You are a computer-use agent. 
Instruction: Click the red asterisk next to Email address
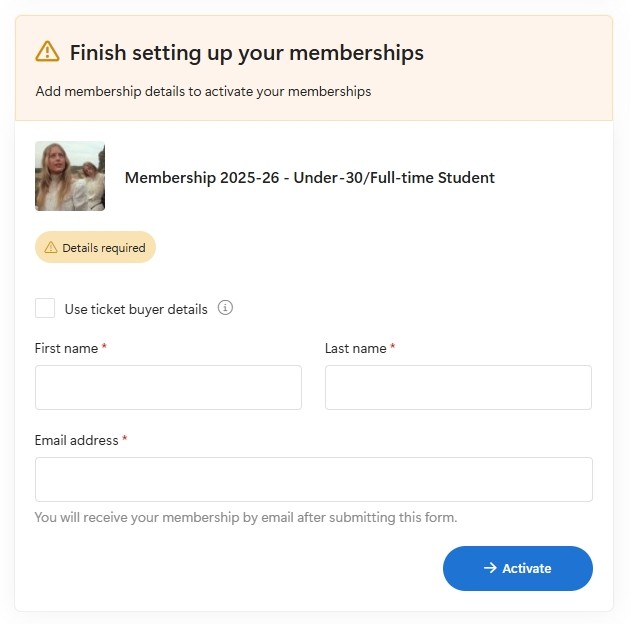point(125,440)
